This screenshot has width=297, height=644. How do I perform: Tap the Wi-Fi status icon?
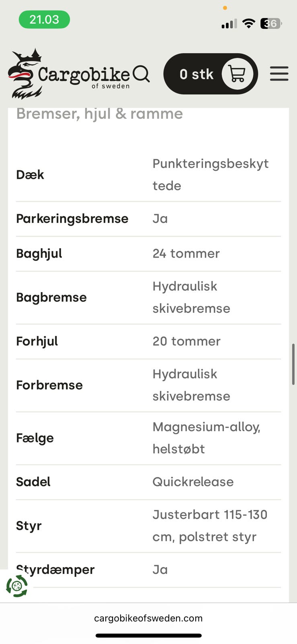[249, 24]
